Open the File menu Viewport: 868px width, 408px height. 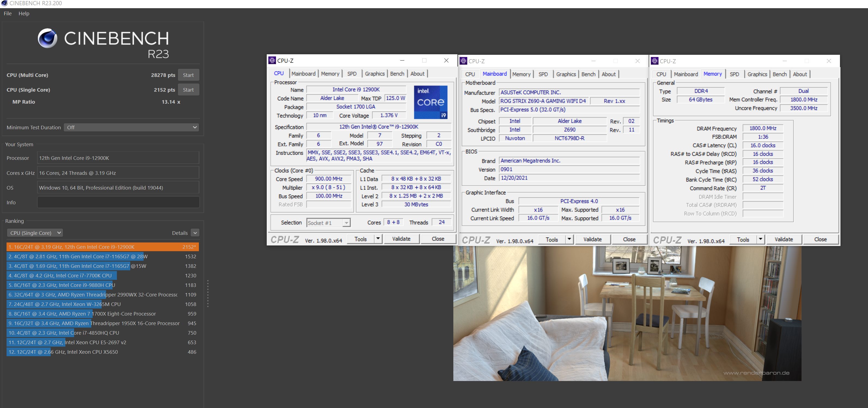(x=7, y=13)
